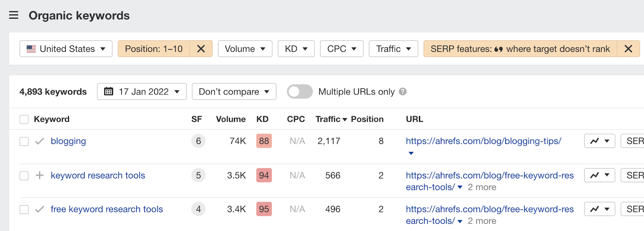Click the KD 88 badge
The image size is (644, 231).
point(264,141)
